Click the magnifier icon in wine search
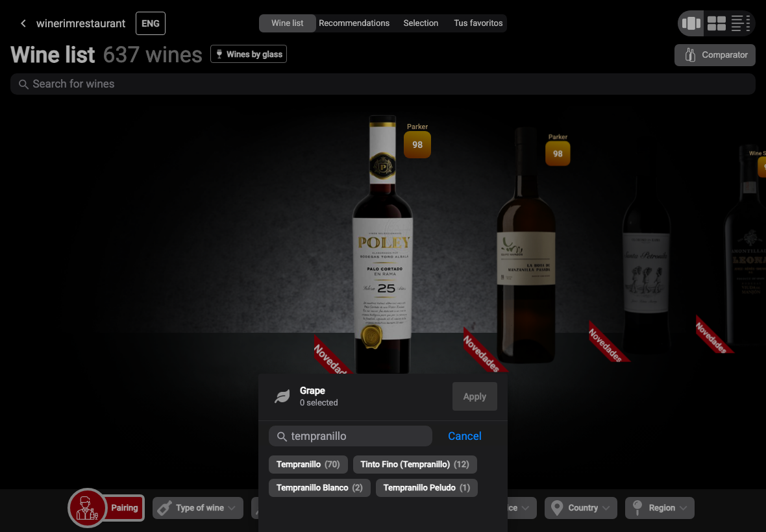Viewport: 766px width, 532px height. click(x=23, y=84)
